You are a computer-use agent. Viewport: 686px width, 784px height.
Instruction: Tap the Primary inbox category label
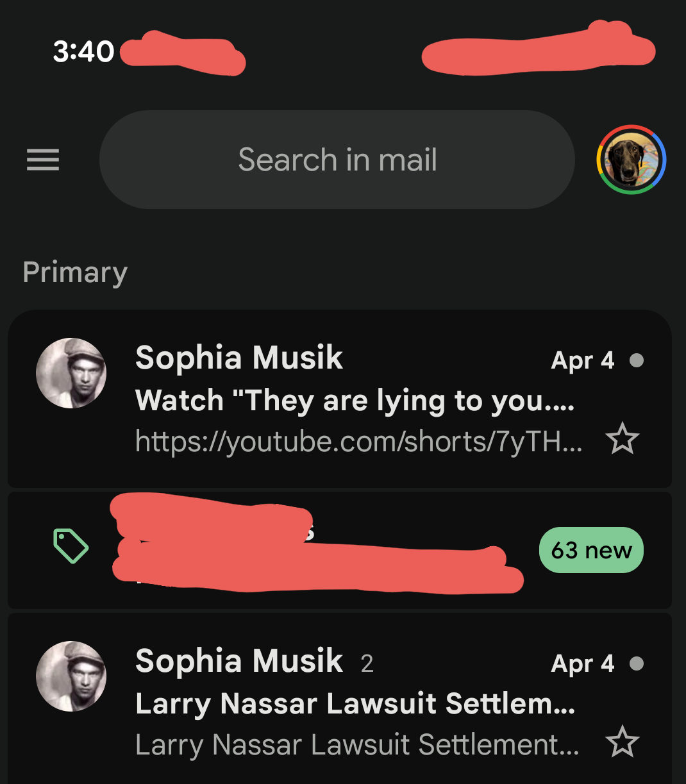[x=75, y=272]
